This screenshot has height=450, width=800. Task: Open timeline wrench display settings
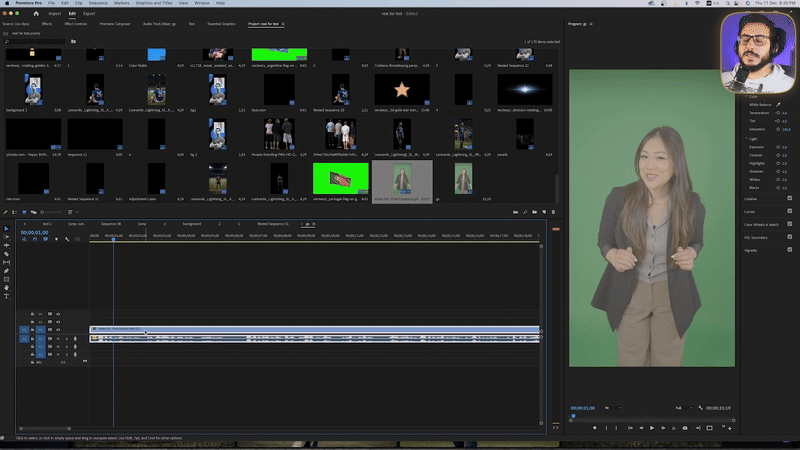point(67,239)
